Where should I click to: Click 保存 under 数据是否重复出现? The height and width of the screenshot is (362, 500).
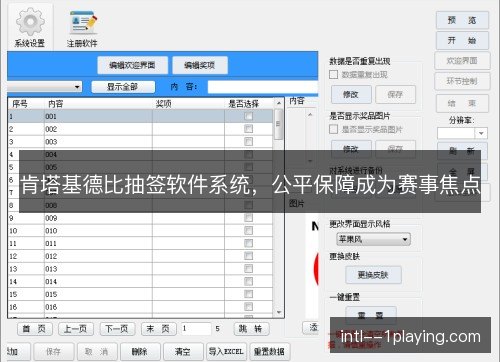point(395,95)
